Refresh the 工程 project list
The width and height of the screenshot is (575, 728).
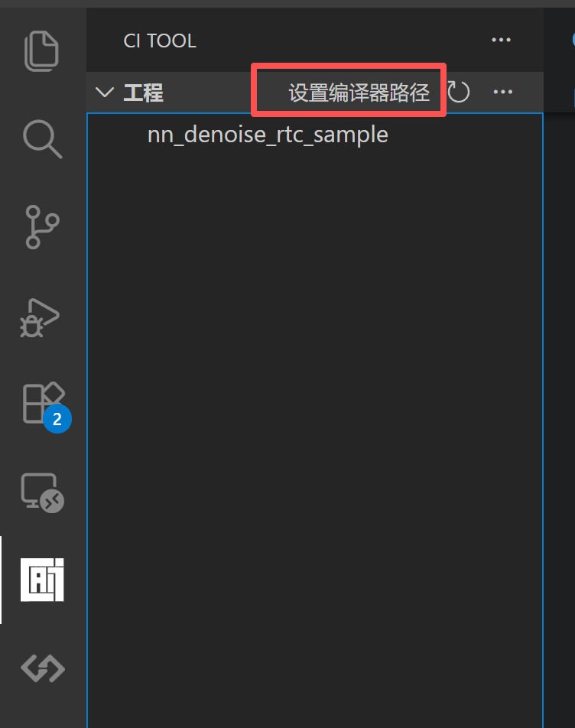[459, 92]
